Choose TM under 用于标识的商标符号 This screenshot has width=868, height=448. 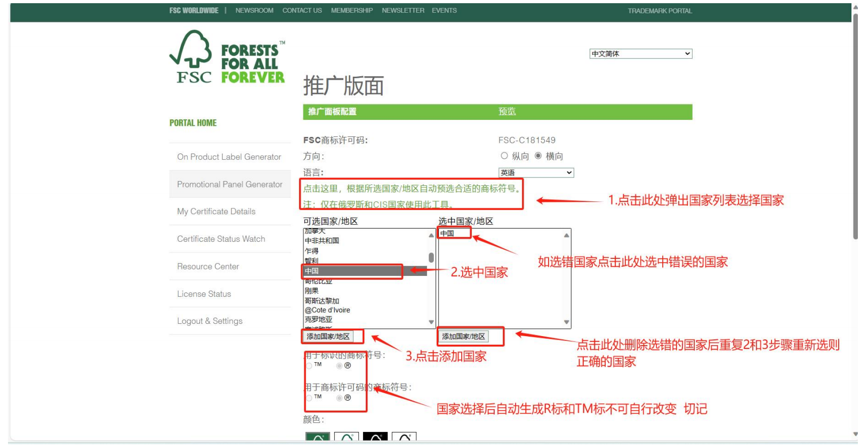[309, 366]
